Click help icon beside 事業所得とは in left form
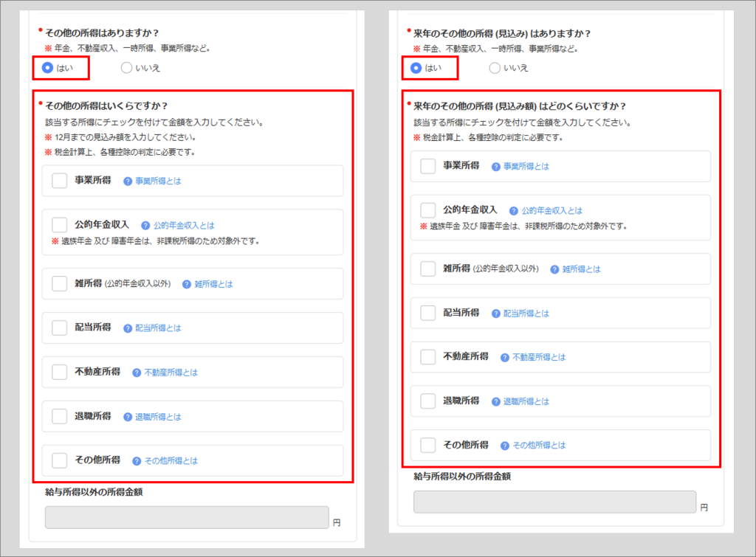 coord(128,181)
